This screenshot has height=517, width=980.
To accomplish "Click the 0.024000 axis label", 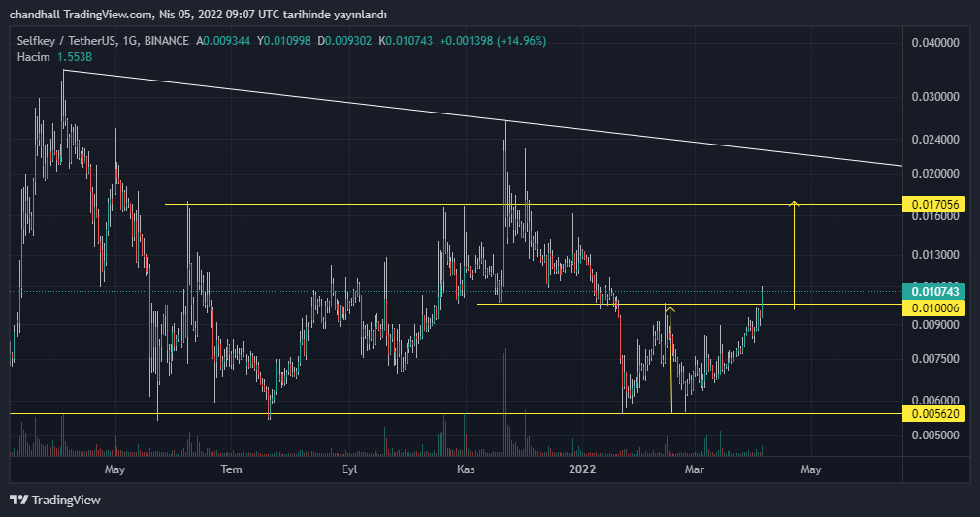I will (935, 140).
